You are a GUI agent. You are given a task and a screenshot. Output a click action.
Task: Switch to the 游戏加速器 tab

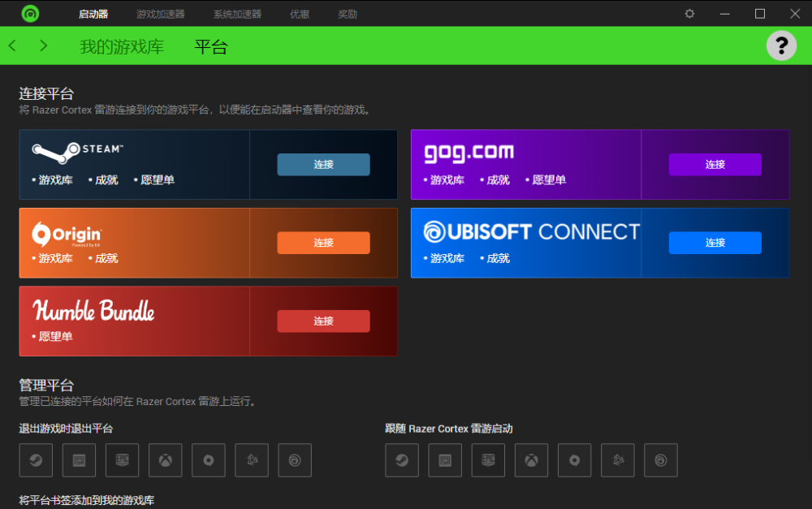[x=161, y=14]
